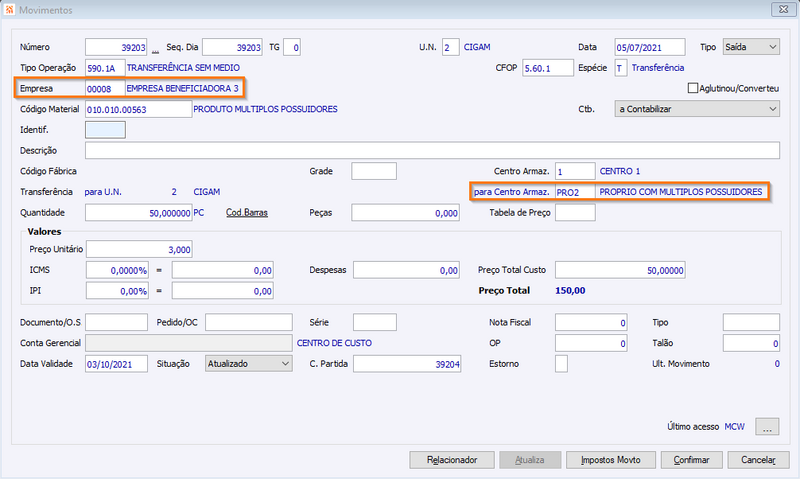Click the ICMS percentage field

point(117,270)
